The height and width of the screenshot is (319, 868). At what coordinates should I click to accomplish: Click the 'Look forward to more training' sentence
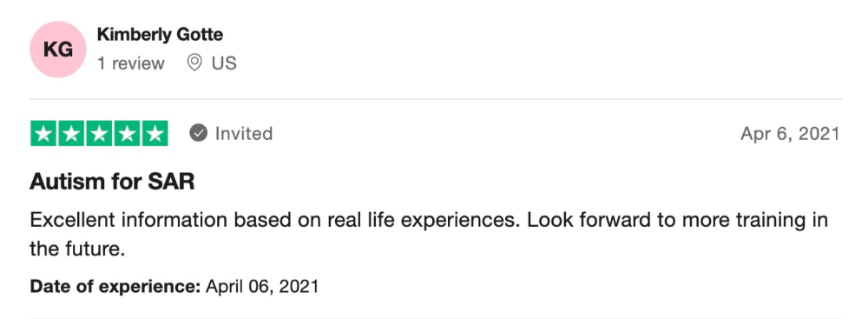pyautogui.click(x=677, y=221)
